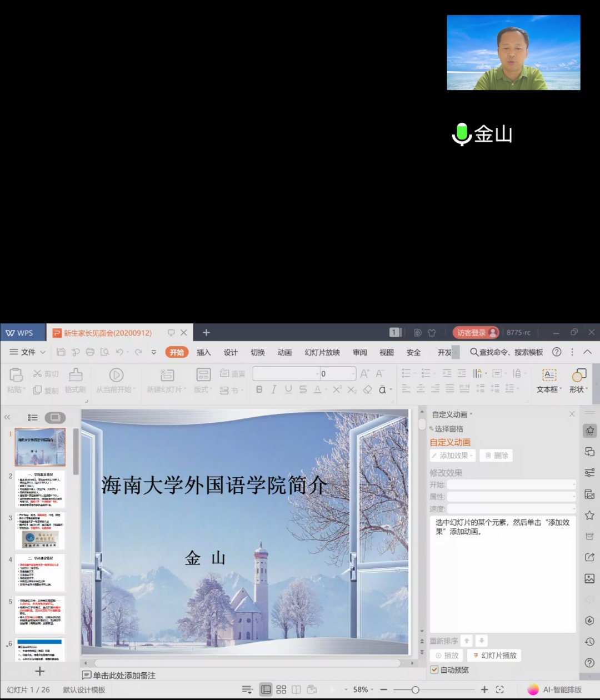The width and height of the screenshot is (600, 700).
Task: Click the fit-to-window icon in status bar
Action: coord(499,689)
